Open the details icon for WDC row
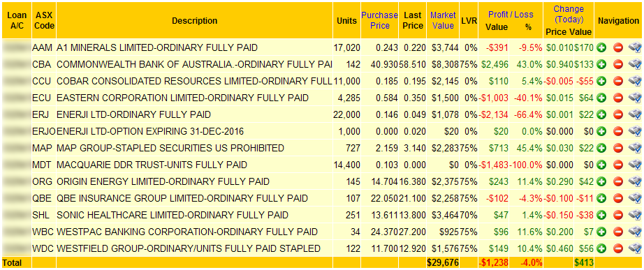 tap(634, 248)
